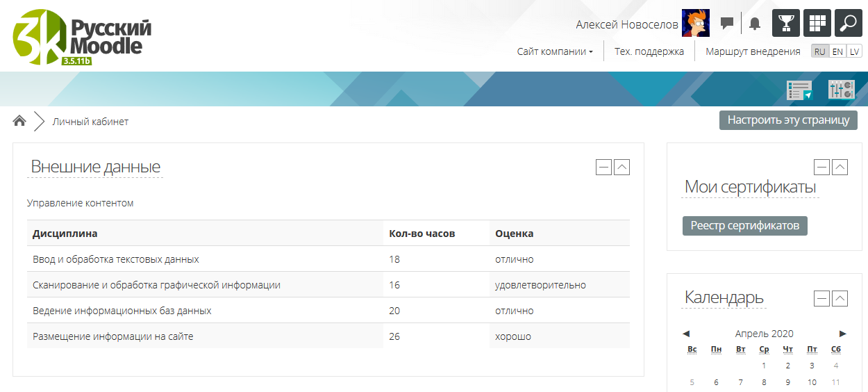Click the notifications bell icon
This screenshot has width=868, height=392.
(x=755, y=24)
